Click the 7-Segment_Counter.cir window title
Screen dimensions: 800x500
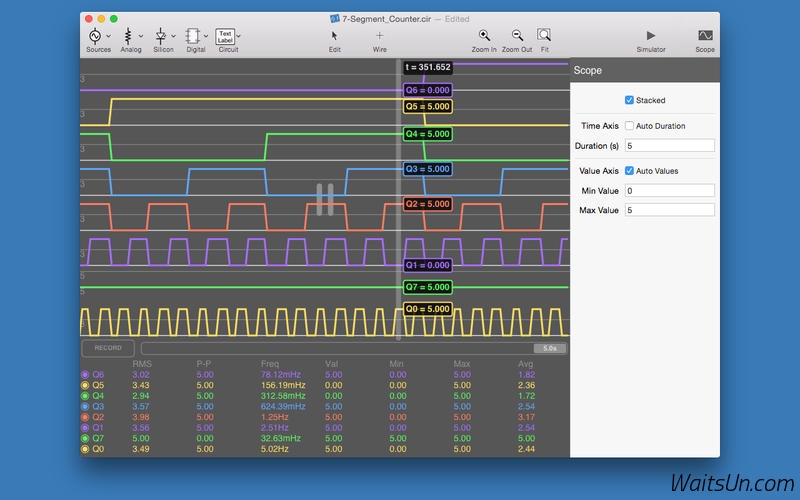[386, 19]
